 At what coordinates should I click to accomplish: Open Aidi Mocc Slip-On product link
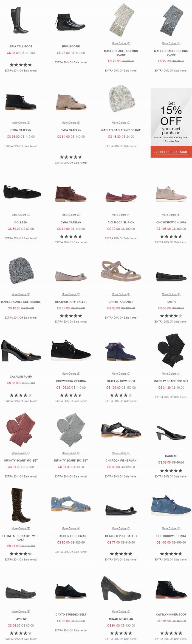(x=121, y=222)
